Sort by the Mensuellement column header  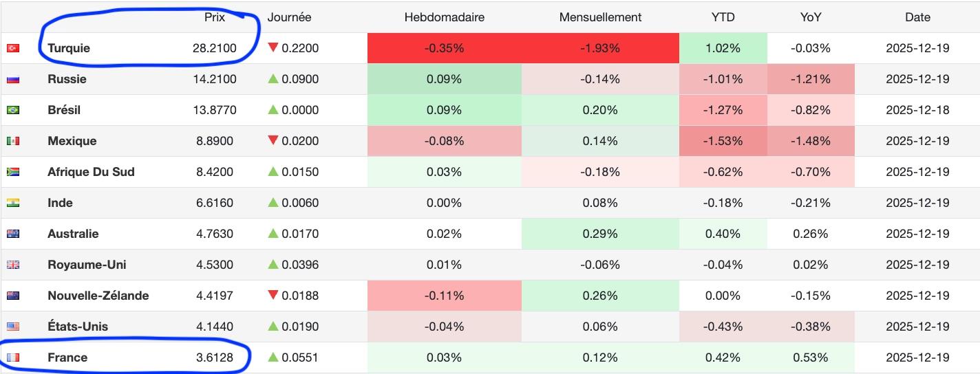600,17
